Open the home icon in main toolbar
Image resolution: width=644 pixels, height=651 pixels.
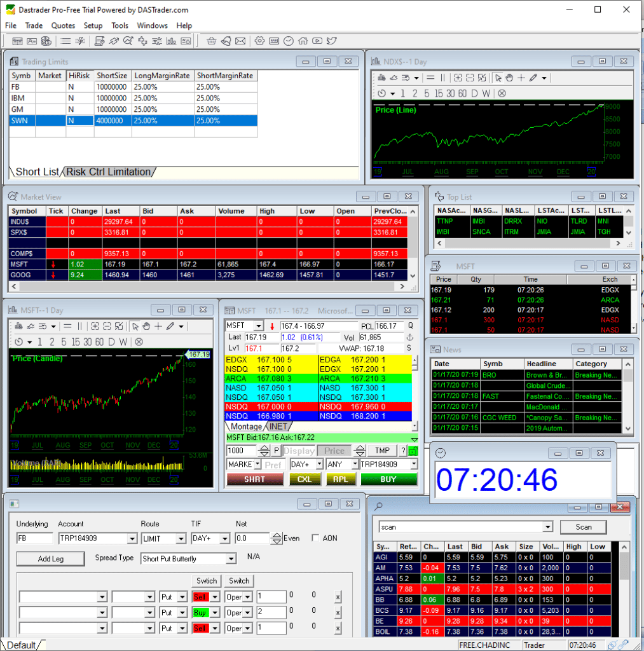[302, 41]
